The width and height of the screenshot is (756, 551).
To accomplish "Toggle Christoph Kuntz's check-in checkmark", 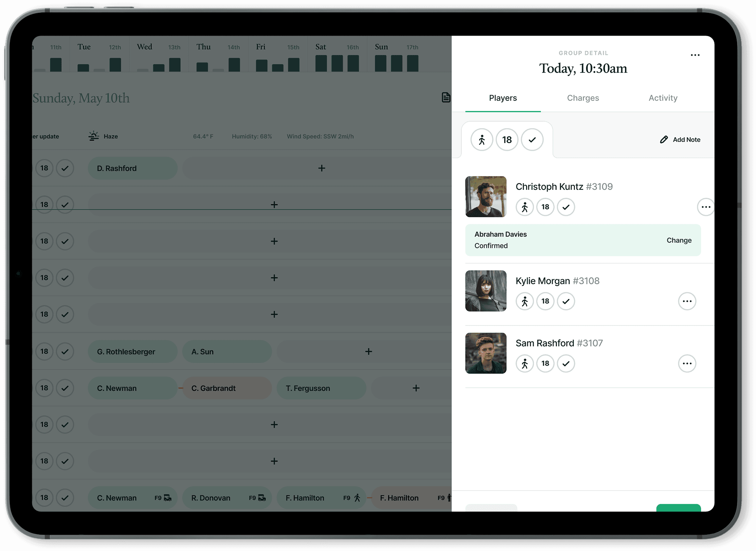I will coord(566,207).
